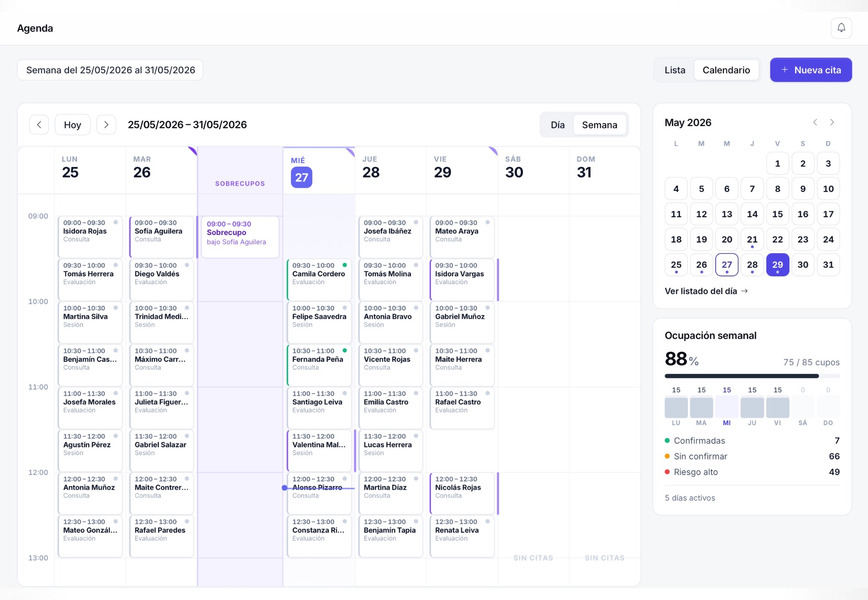Pick May 14 in mini calendar
The height and width of the screenshot is (600, 868).
coord(752,214)
